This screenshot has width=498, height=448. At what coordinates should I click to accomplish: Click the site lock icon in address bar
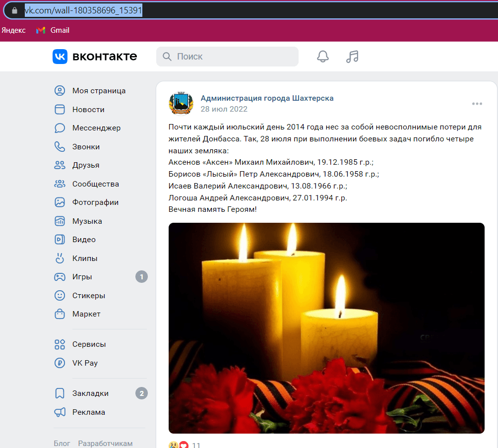click(14, 10)
